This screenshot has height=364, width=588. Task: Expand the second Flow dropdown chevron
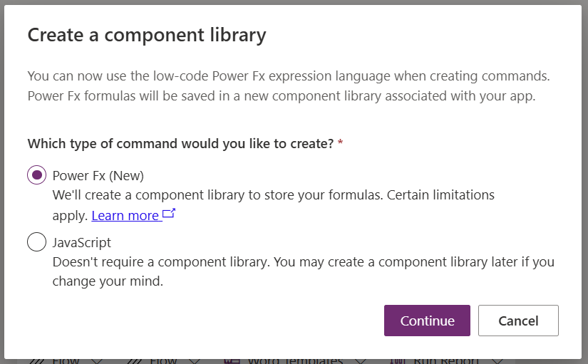(195, 360)
